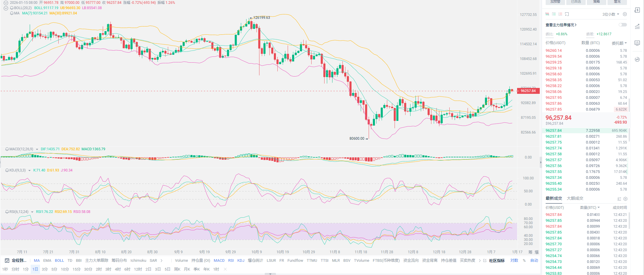Show combined buy and sell order book view
Screen dimensions: 644x275
(547, 14)
